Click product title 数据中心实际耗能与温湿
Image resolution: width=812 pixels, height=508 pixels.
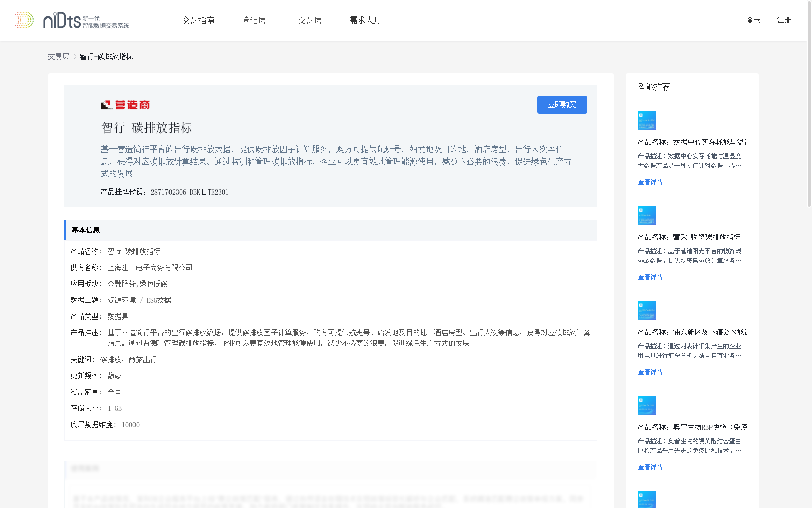click(692, 142)
